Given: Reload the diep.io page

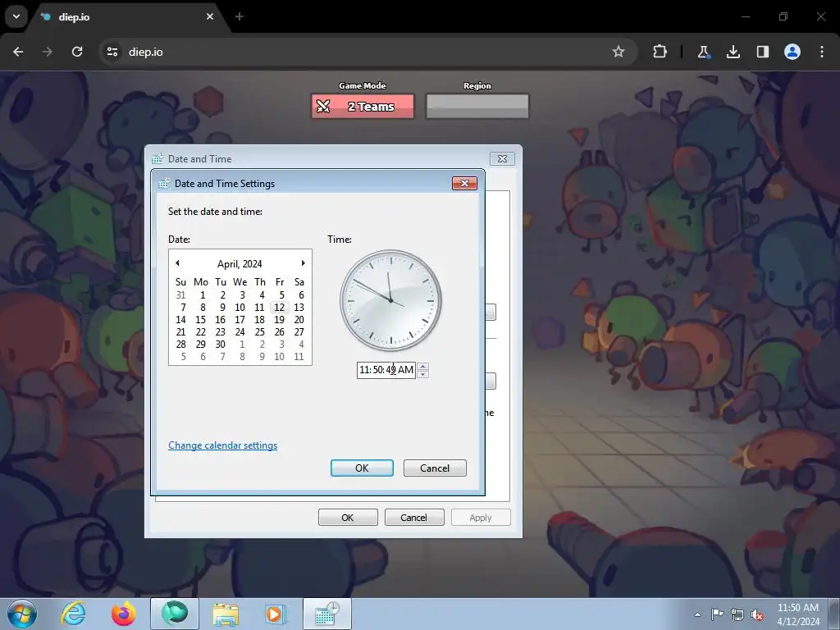Looking at the screenshot, I should 77,52.
